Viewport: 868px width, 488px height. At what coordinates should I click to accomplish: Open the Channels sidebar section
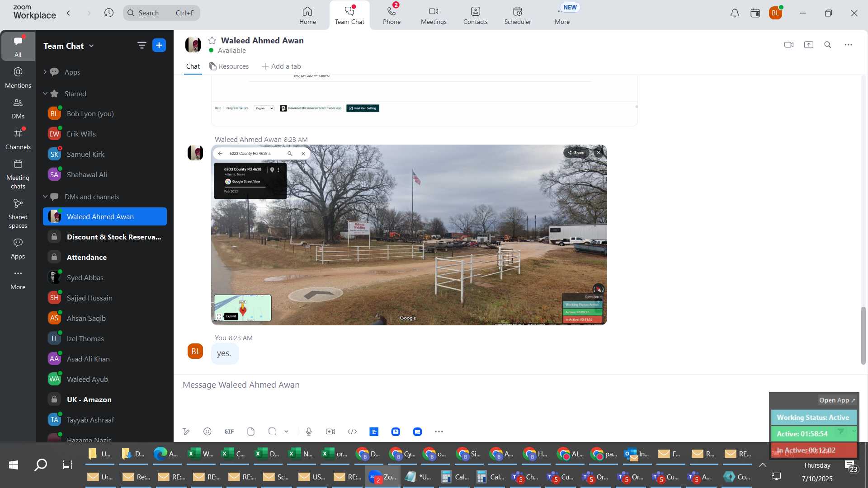[18, 139]
